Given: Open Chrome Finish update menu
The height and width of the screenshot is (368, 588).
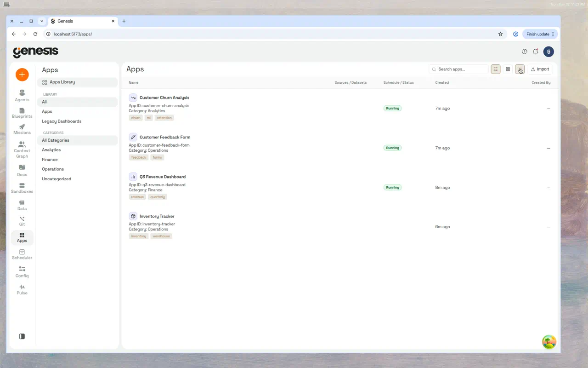Looking at the screenshot, I should pyautogui.click(x=540, y=34).
